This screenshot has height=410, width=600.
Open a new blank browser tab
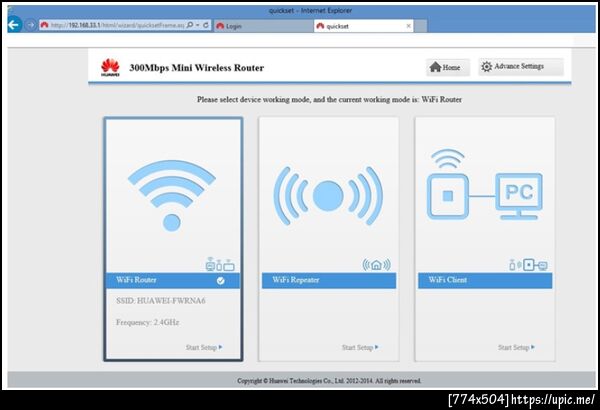[421, 26]
